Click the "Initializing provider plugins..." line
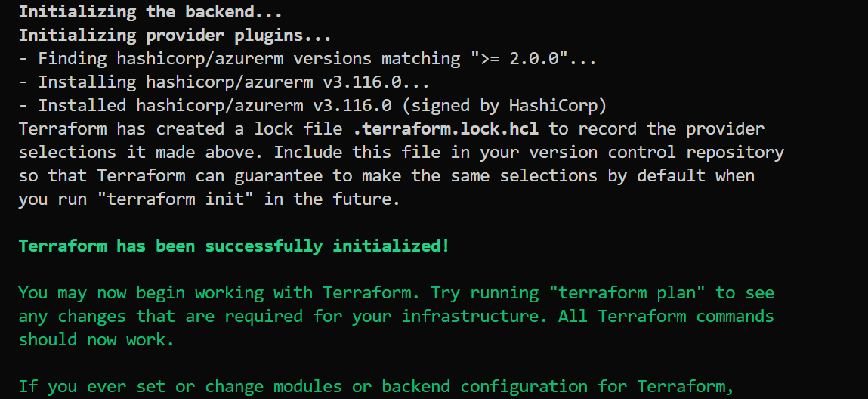The height and width of the screenshot is (399, 868). tap(175, 36)
